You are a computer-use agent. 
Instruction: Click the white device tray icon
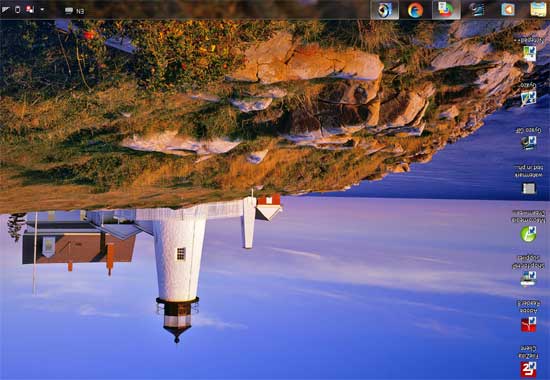pyautogui.click(x=18, y=9)
